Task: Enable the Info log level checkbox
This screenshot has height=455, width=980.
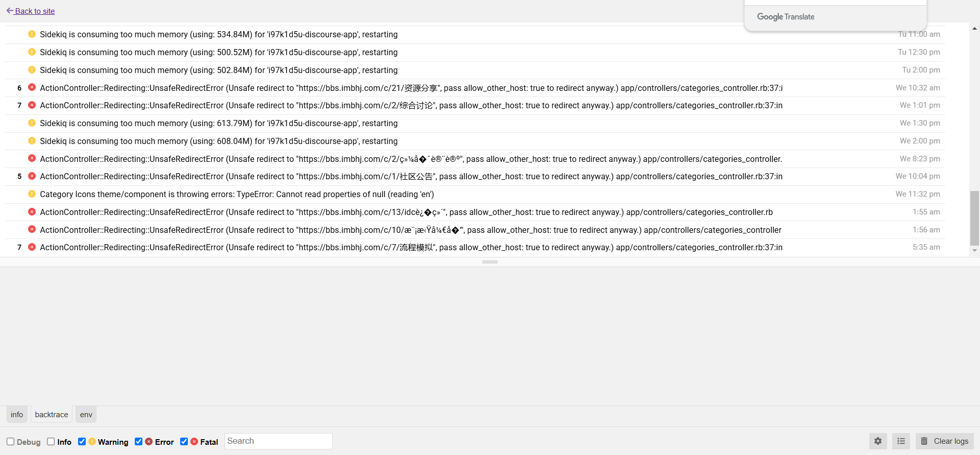Action: coord(51,442)
